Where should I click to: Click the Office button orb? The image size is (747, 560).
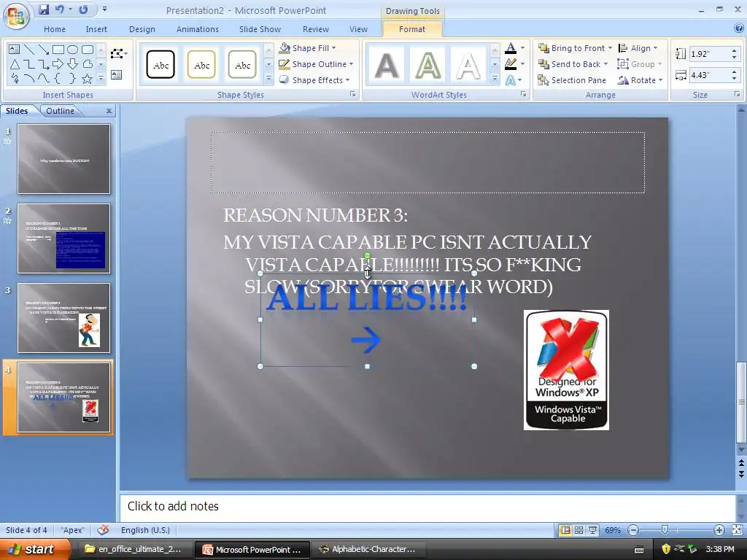pyautogui.click(x=16, y=17)
